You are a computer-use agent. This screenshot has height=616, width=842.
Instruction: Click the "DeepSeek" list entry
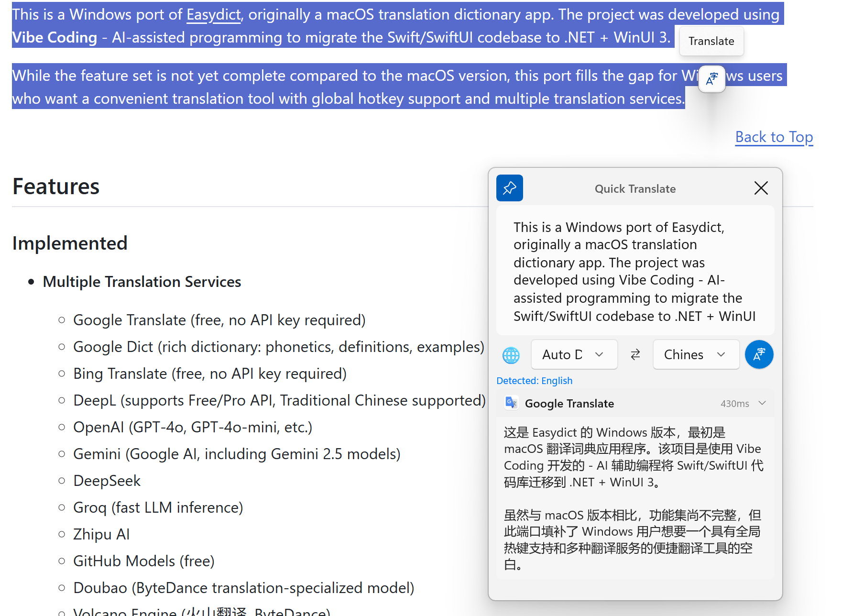107,481
